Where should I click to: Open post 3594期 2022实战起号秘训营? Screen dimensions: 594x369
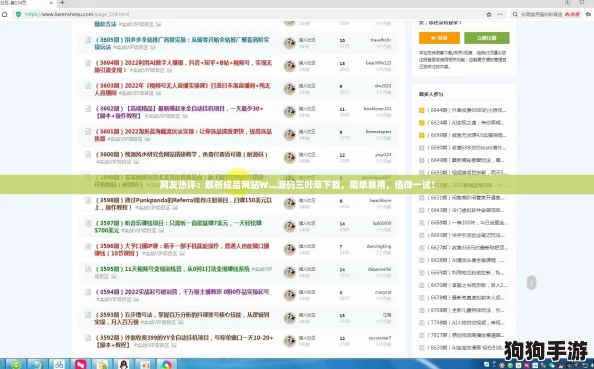(182, 292)
